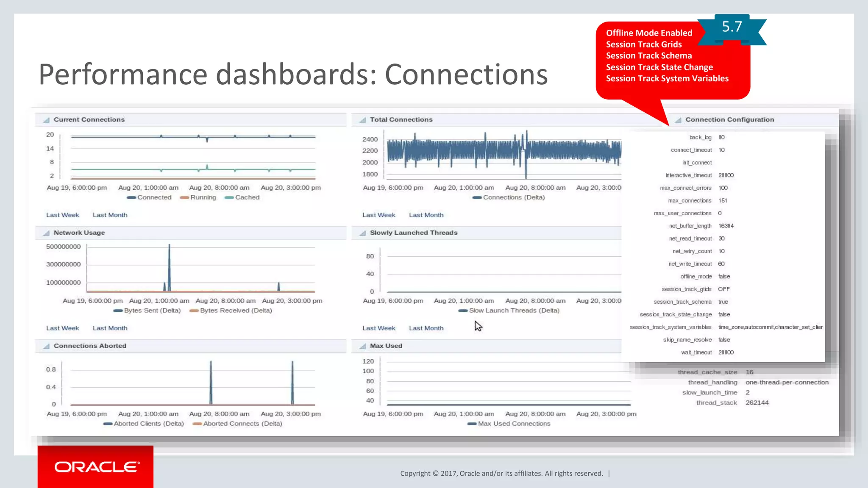Toggle the Max Used Connections legend entry
Image resolution: width=868 pixels, height=488 pixels.
(x=509, y=424)
